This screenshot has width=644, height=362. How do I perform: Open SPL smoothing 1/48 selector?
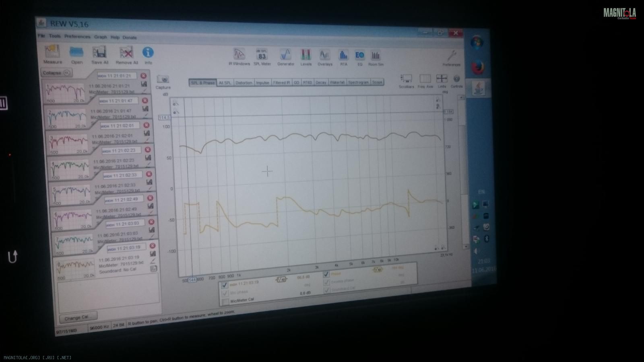281,279
